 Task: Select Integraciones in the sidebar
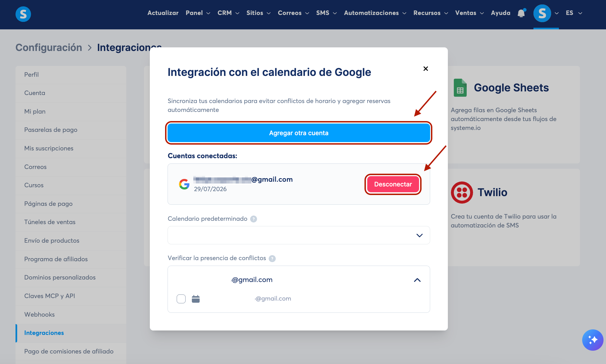point(71,333)
